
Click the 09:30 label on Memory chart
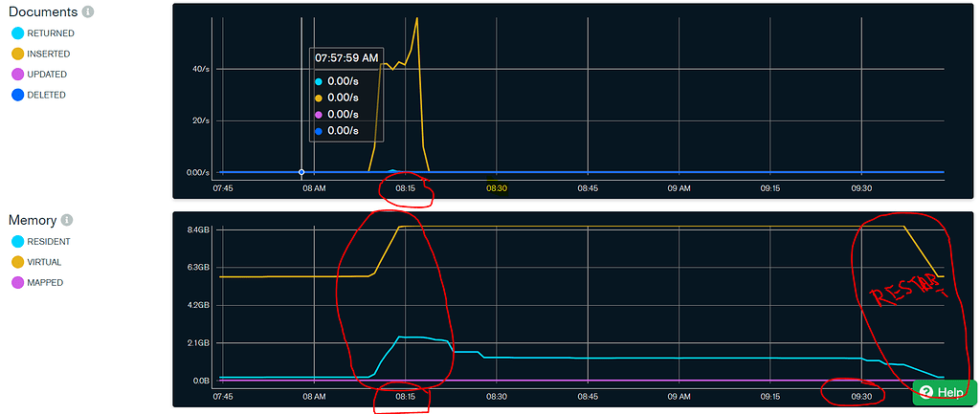[x=861, y=396]
